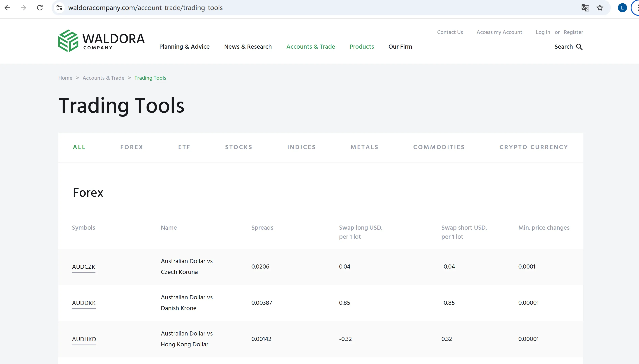Screen dimensions: 639x364
Task: Click the browser forward arrow
Action: click(x=23, y=8)
